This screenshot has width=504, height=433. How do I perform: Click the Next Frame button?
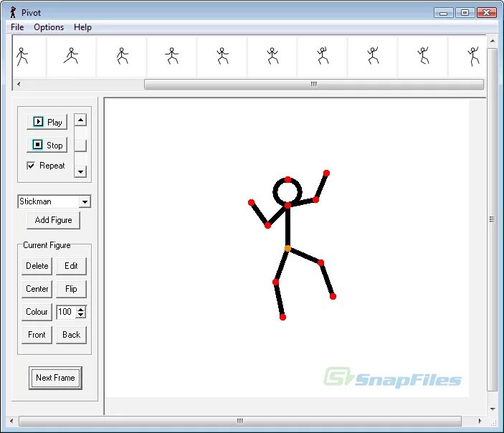[x=55, y=378]
